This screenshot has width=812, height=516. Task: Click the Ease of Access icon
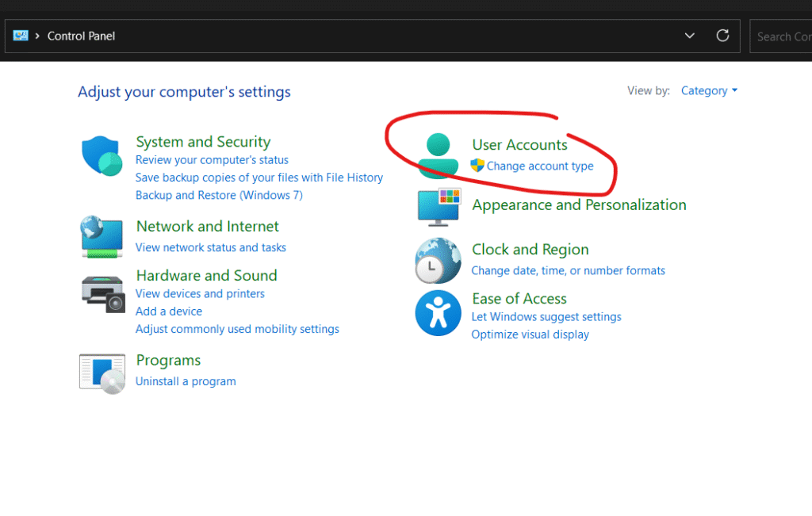click(438, 313)
